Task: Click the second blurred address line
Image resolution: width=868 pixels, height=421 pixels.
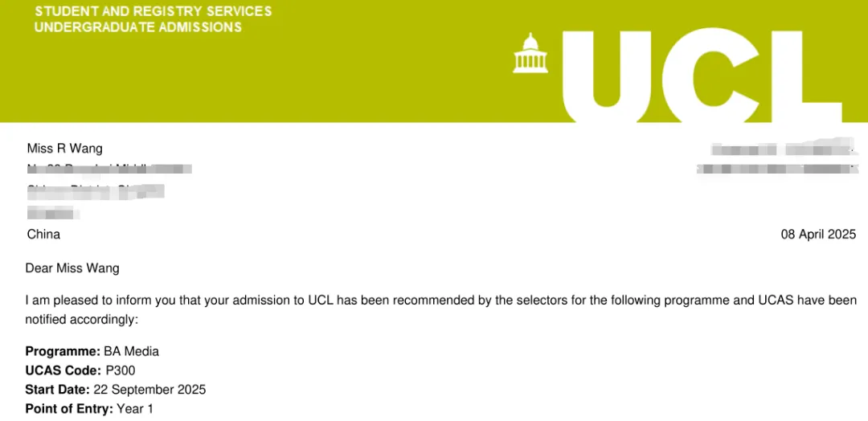Action: pos(95,191)
